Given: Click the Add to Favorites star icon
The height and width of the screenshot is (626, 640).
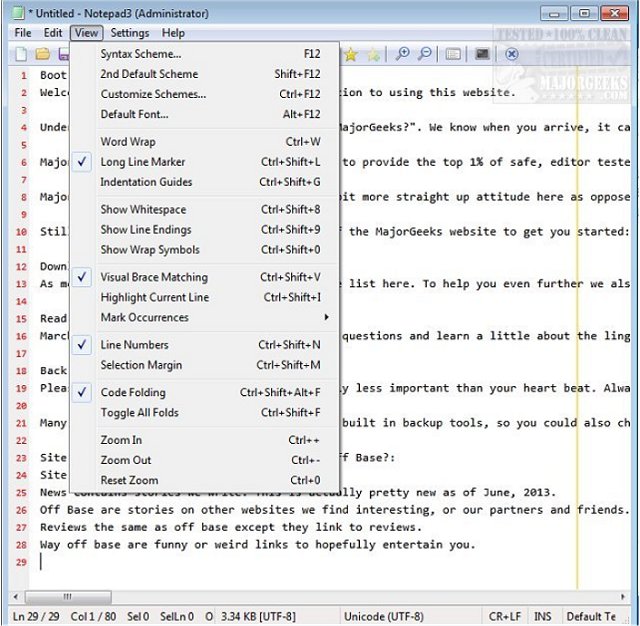Looking at the screenshot, I should pyautogui.click(x=373, y=54).
